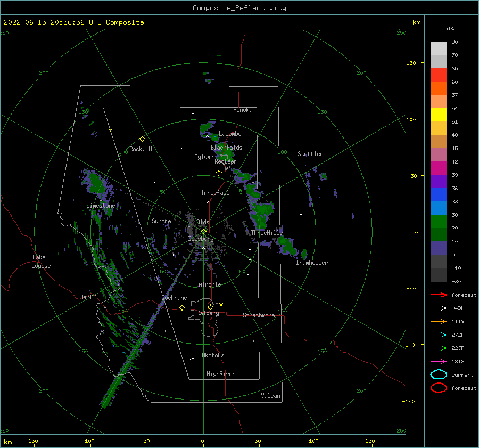Click the yellow diamond marker south of RedDeer
The width and height of the screenshot is (479, 448).
pyautogui.click(x=219, y=173)
